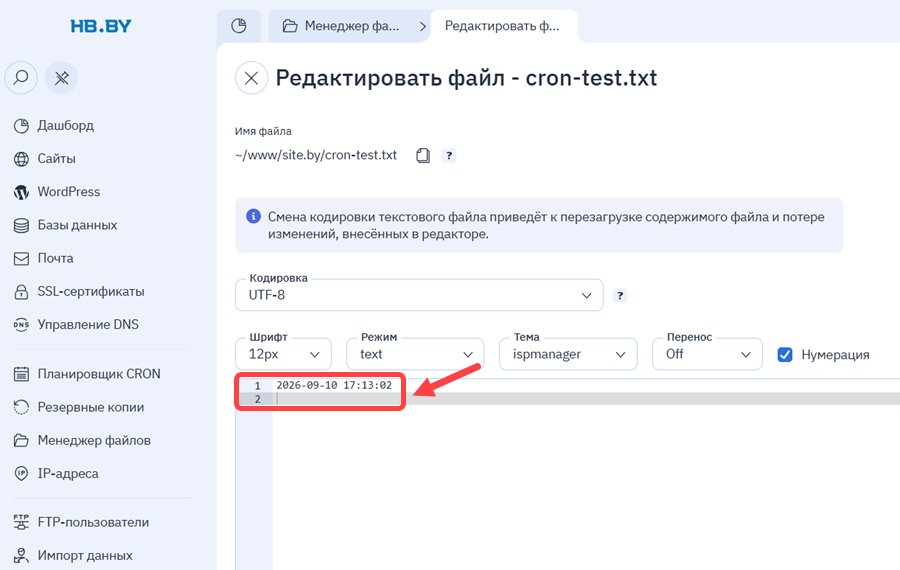Copy file path with the copy icon
This screenshot has height=570, width=900.
coord(423,156)
